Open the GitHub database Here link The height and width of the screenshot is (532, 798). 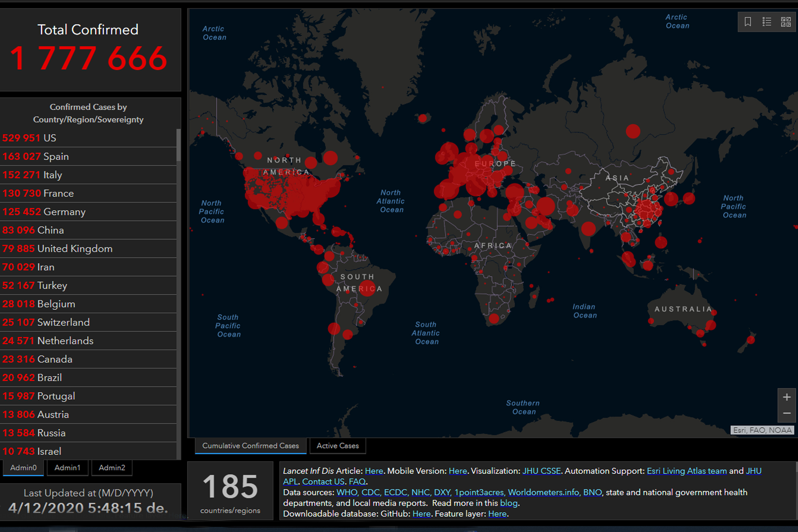click(421, 514)
